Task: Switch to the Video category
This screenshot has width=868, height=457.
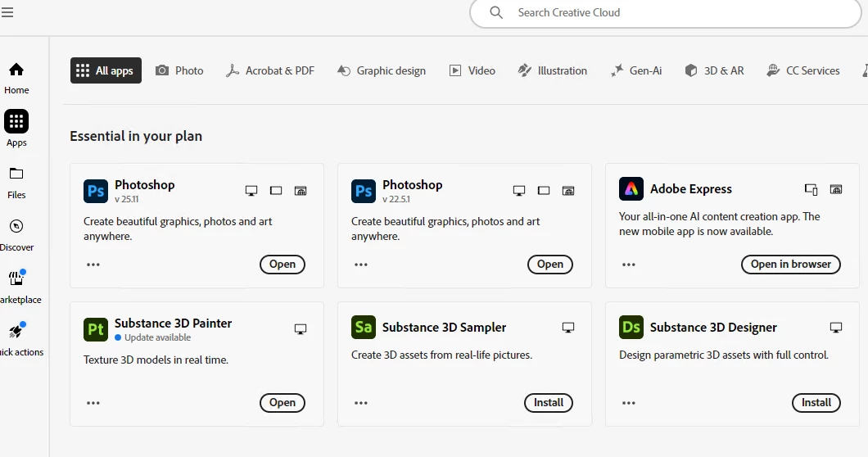Action: click(x=472, y=70)
